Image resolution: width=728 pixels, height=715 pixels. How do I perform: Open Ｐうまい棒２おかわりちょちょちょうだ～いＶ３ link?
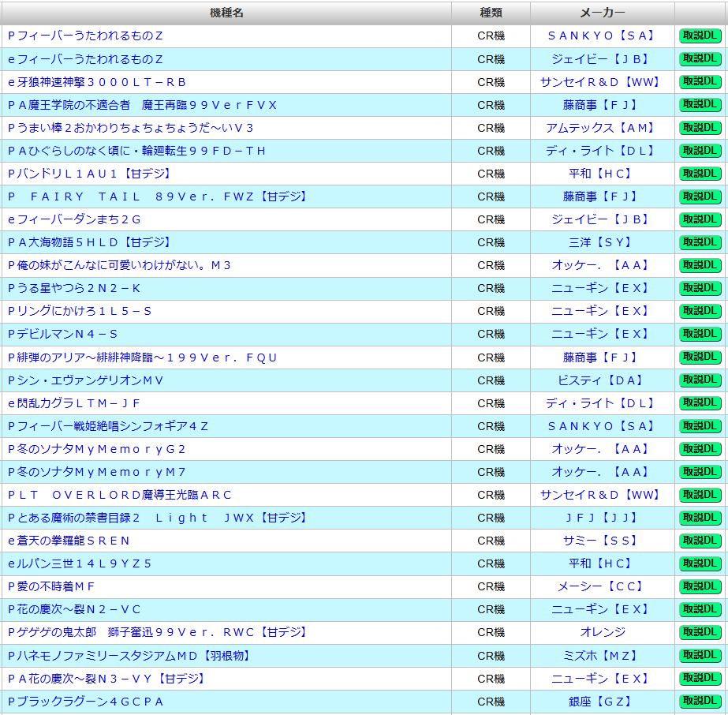tap(130, 128)
